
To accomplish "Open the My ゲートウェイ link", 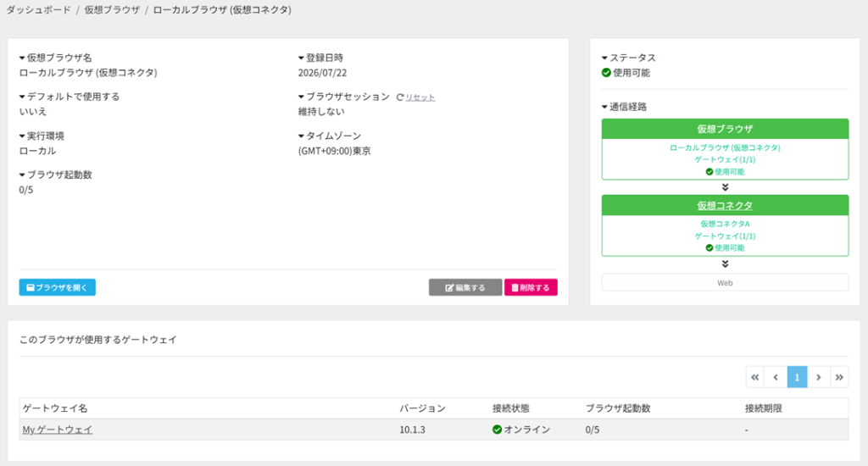I will pyautogui.click(x=58, y=430).
